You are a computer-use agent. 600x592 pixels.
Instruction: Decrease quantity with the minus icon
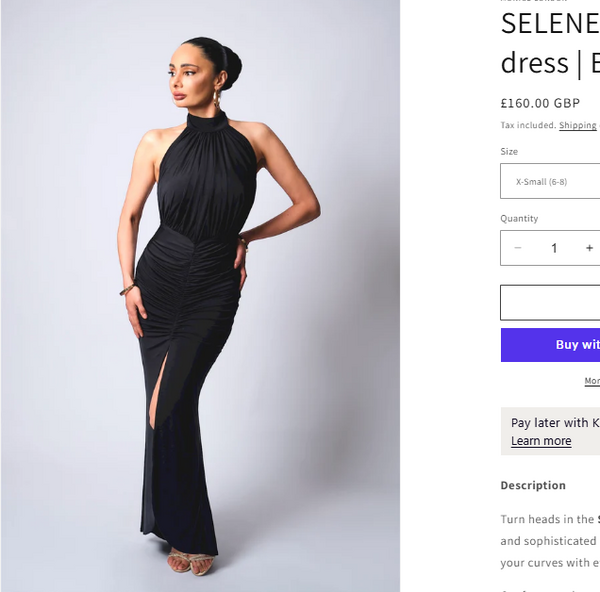[x=518, y=248]
